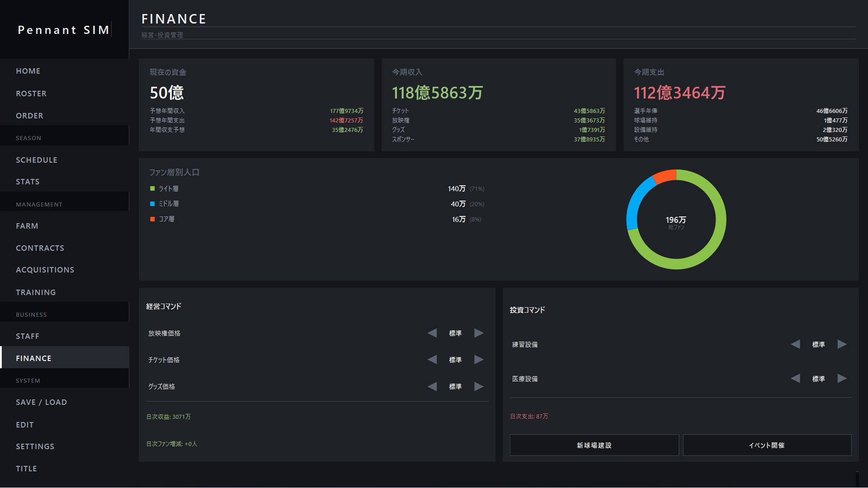This screenshot has width=868, height=488.
Task: Decrease 放映権価格 with left arrow
Action: [432, 333]
